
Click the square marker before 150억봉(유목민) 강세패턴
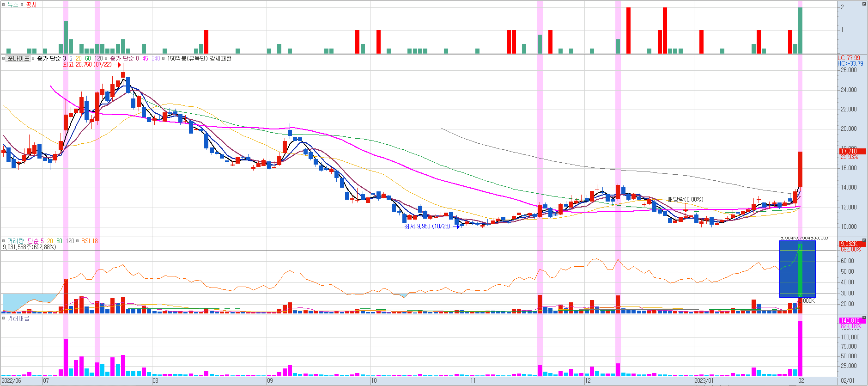(x=164, y=59)
